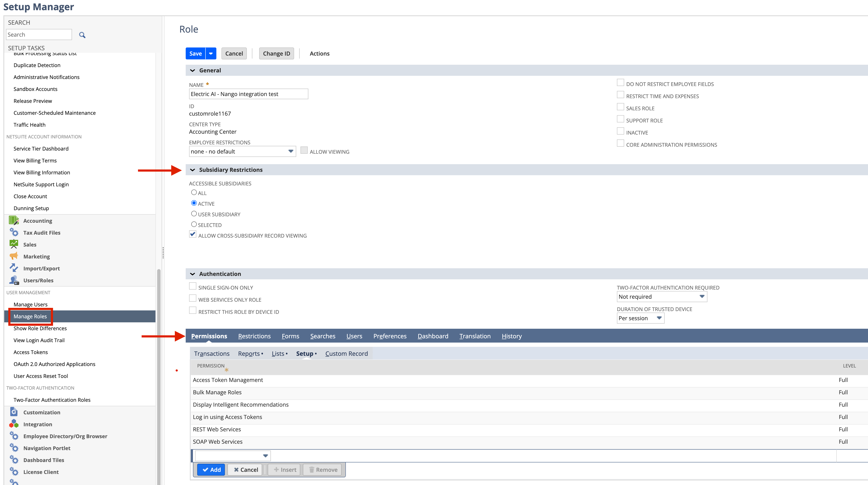
Task: Click the Remove permission button
Action: 322,470
